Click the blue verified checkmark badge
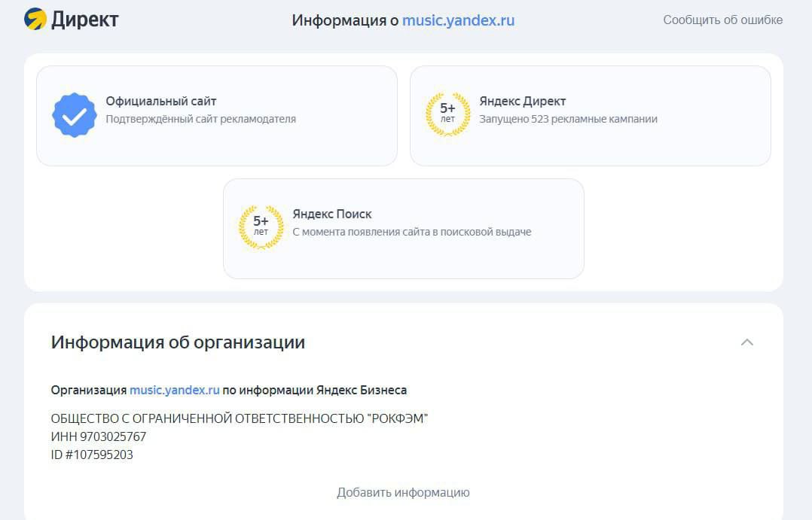This screenshot has height=520, width=812. pos(74,115)
